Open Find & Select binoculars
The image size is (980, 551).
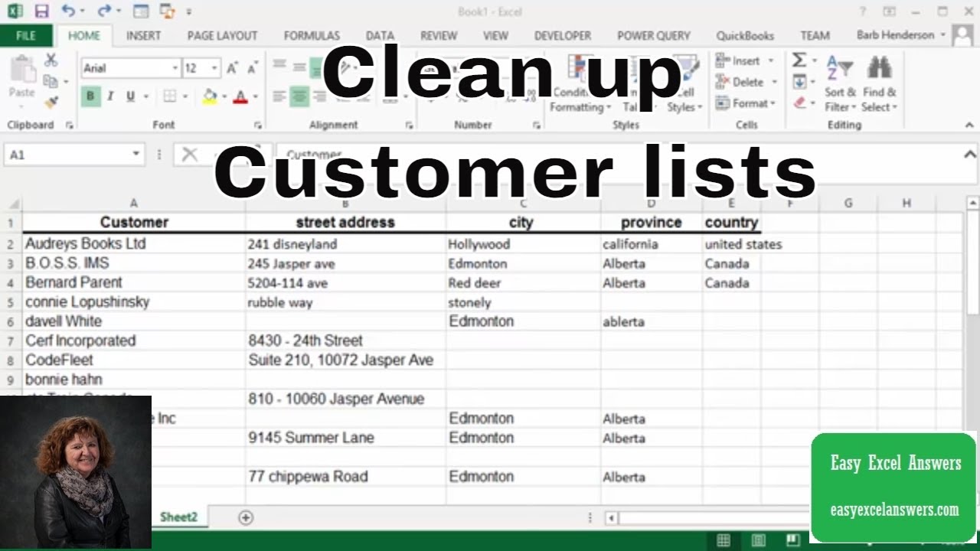(879, 84)
